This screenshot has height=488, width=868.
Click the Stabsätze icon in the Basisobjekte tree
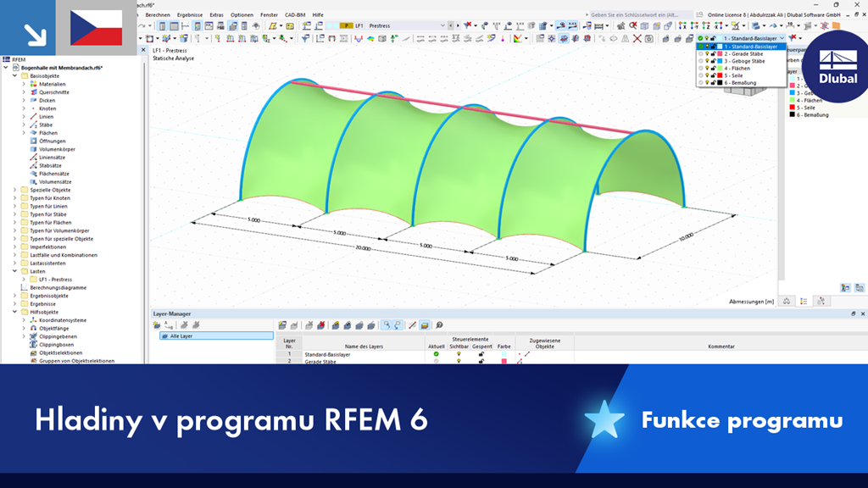(x=34, y=167)
